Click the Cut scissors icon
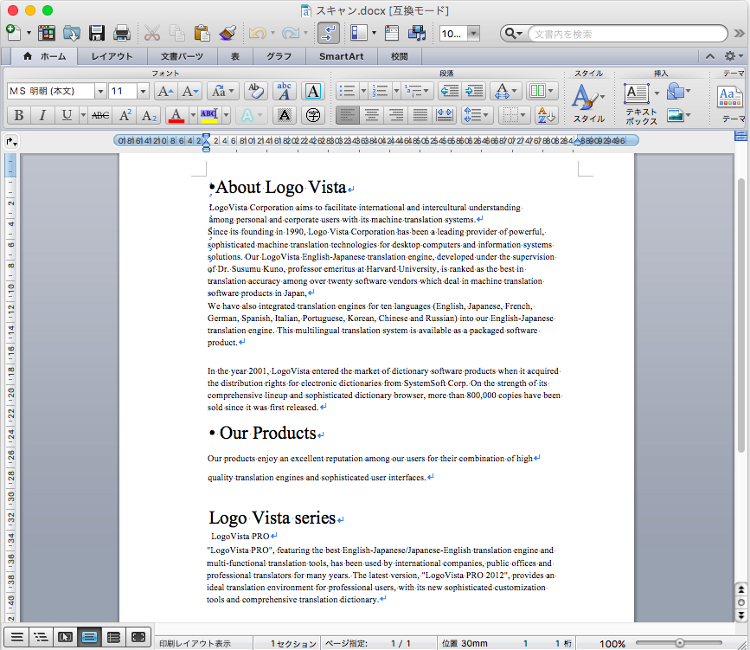Viewport: 750px width, 650px height. tap(152, 33)
